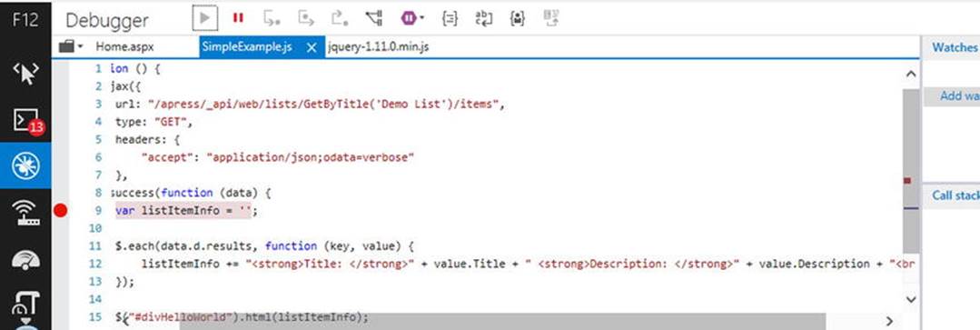The image size is (980, 330).
Task: Click the Call stack panel header
Action: coord(955,195)
